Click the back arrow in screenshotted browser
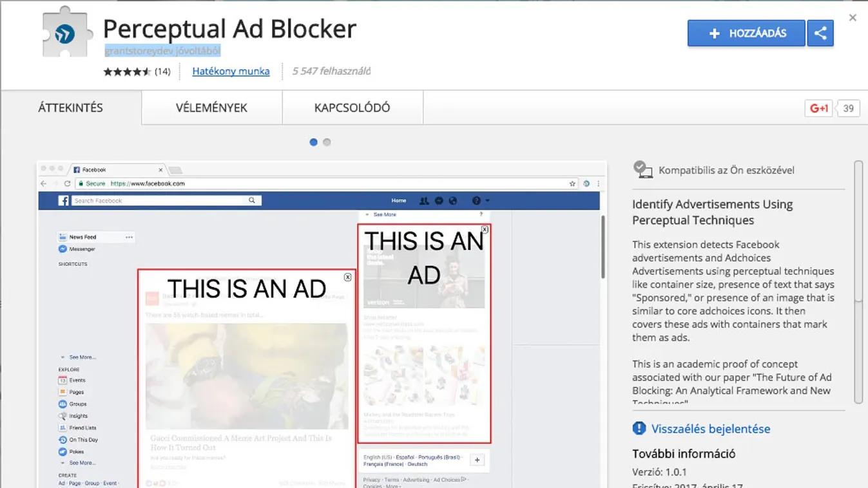The width and height of the screenshot is (868, 488). [44, 183]
